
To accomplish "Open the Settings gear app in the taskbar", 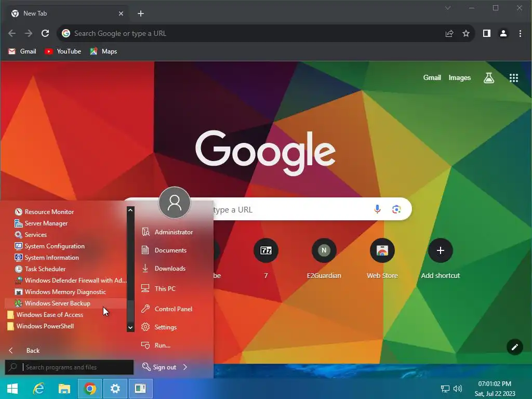I will [115, 389].
